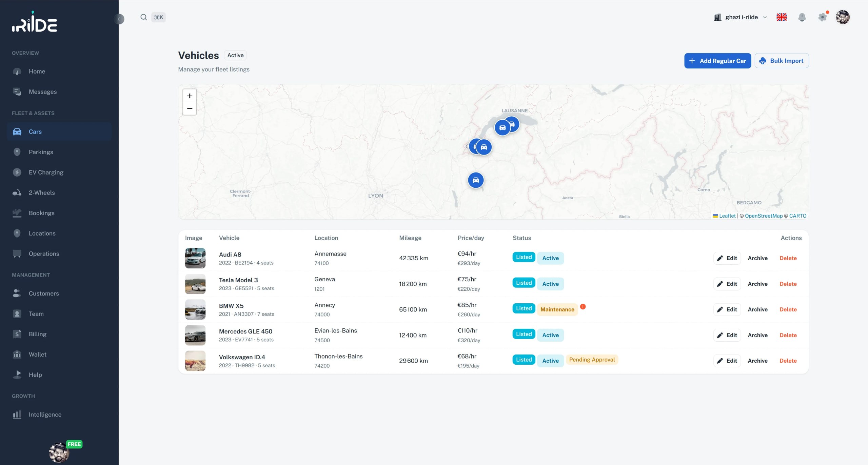Click the Home dashboard icon

[17, 72]
